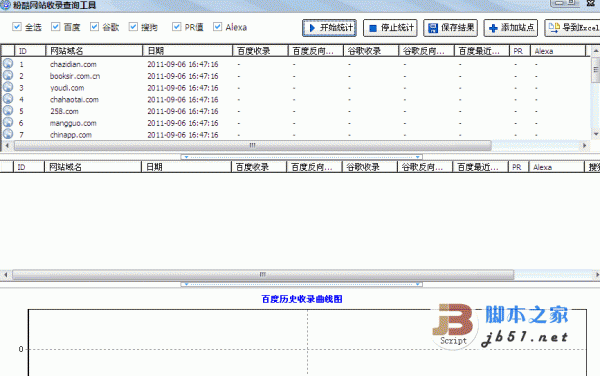This screenshot has width=600, height=376.
Task: Click upper table vertical scroll up arrow
Action: point(595,51)
